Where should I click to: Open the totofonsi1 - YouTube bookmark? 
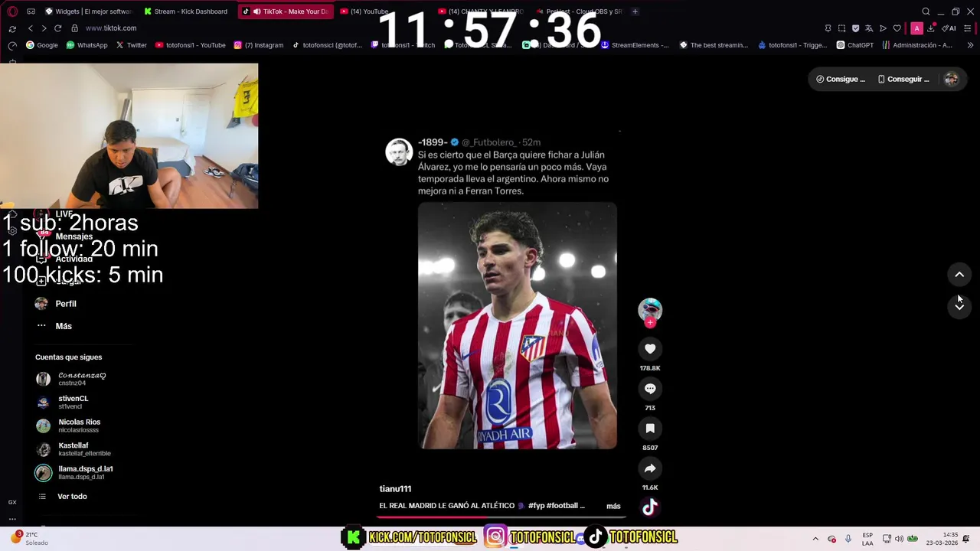tap(190, 45)
